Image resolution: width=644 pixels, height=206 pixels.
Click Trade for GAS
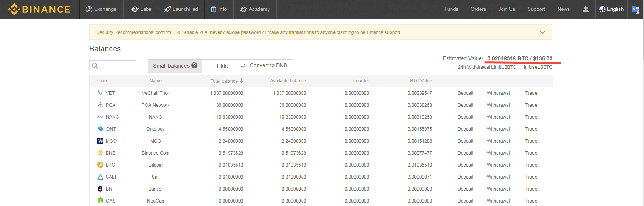531,201
